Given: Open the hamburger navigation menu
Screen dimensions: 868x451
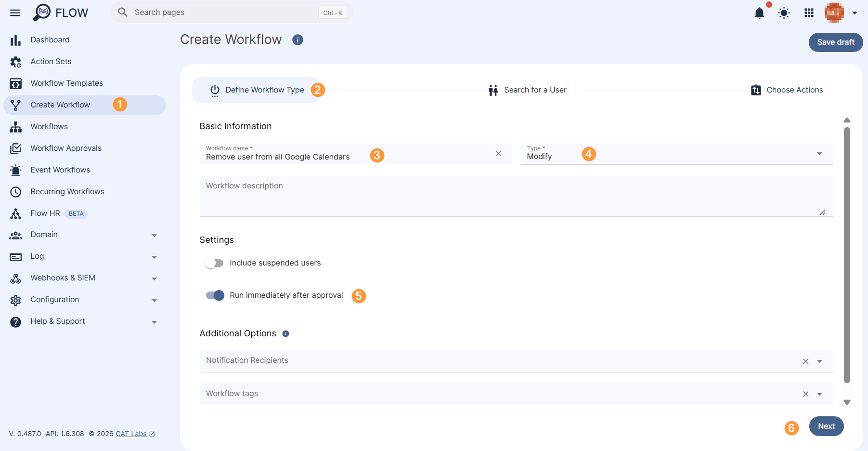Looking at the screenshot, I should coord(15,13).
